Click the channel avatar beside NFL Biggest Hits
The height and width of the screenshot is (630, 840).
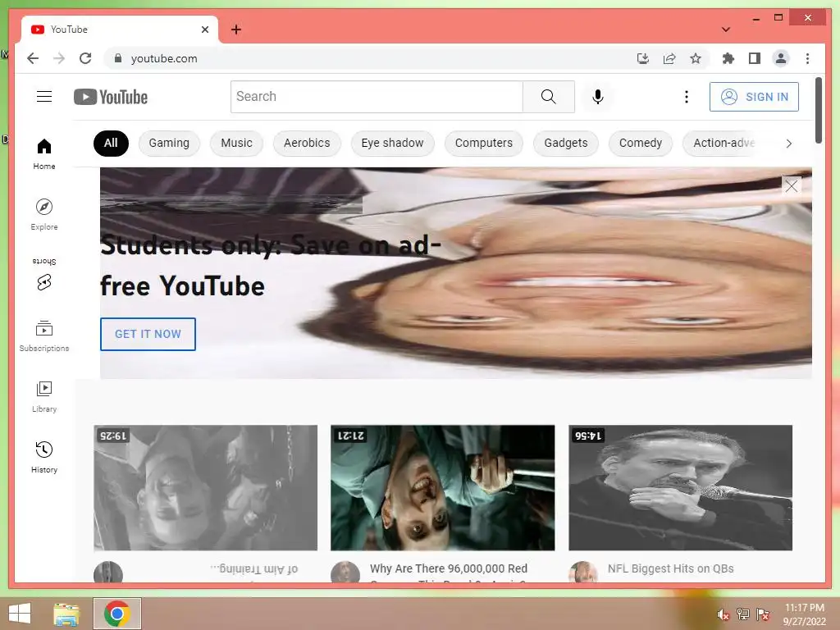583,573
